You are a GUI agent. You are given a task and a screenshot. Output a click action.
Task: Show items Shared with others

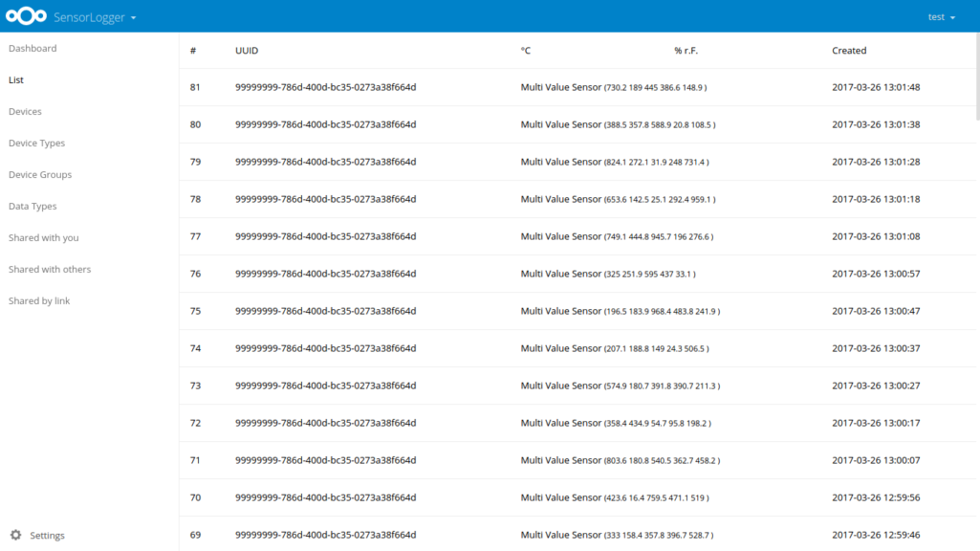(x=50, y=269)
